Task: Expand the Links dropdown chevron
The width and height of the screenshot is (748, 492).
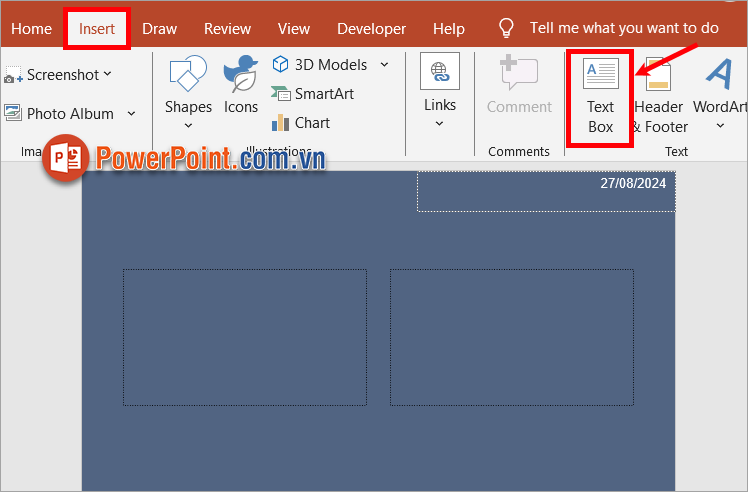Action: coord(439,124)
